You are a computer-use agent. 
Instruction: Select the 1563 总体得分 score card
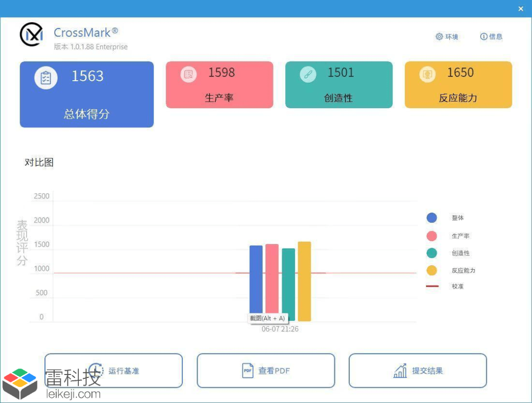click(87, 94)
